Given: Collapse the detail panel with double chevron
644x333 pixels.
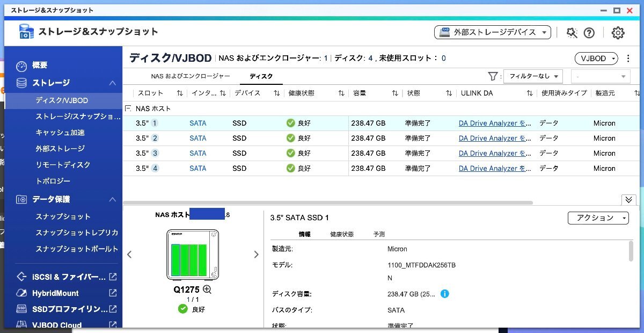Looking at the screenshot, I should coord(628,200).
